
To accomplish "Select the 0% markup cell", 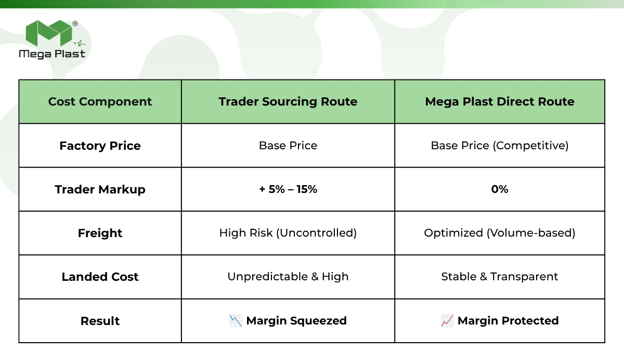I will click(x=500, y=189).
